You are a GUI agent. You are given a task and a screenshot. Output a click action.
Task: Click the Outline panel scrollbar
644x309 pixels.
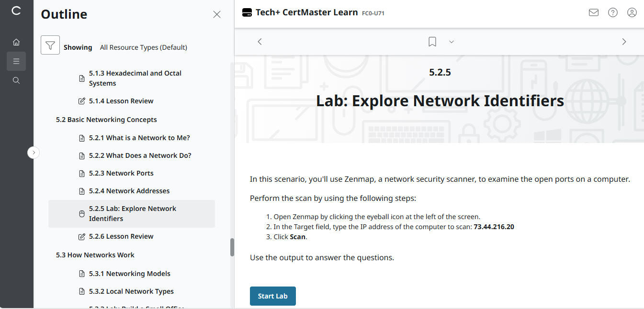point(232,247)
